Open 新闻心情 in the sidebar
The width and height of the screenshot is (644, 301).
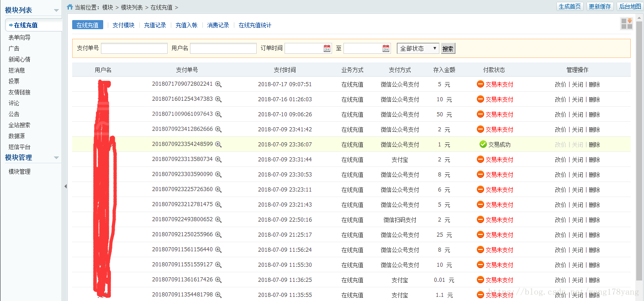point(20,59)
